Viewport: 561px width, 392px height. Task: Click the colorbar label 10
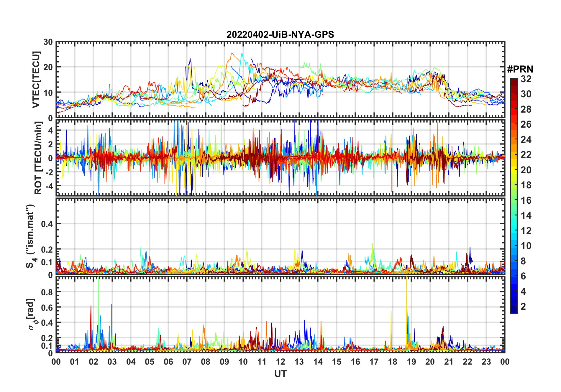click(526, 246)
